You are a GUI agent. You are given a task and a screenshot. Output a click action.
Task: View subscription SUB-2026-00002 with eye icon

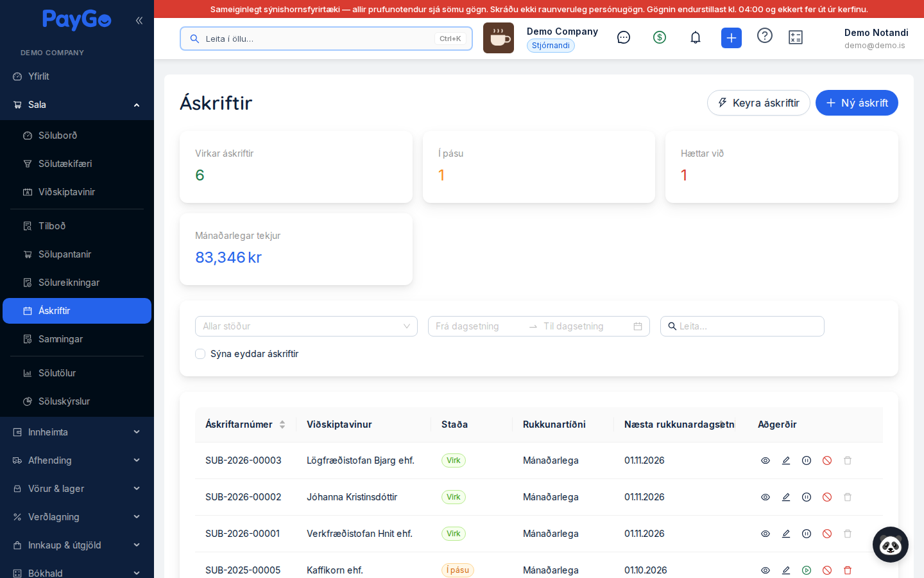point(766,497)
